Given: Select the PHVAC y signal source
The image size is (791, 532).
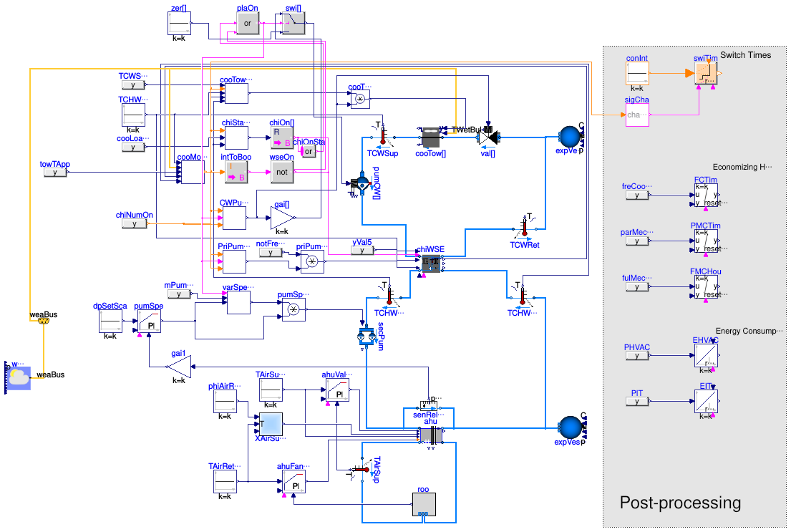Looking at the screenshot, I should [637, 356].
